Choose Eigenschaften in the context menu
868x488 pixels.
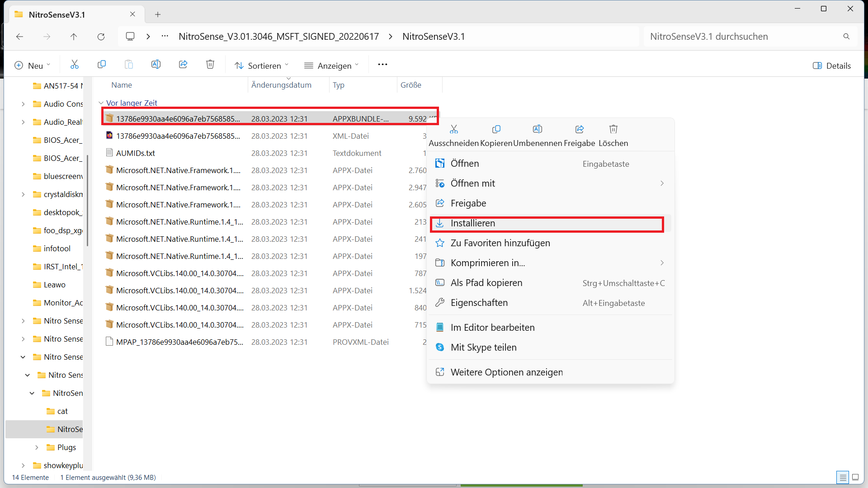[x=479, y=303]
